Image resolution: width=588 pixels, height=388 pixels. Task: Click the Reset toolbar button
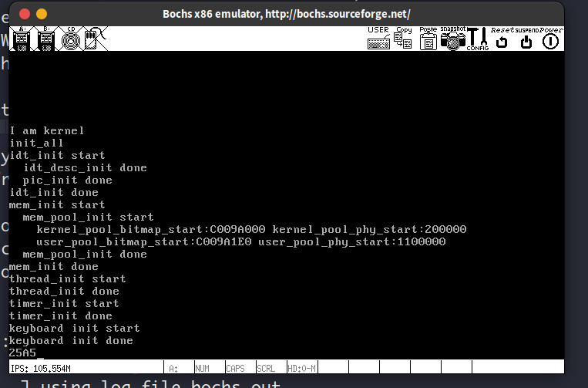(x=502, y=39)
